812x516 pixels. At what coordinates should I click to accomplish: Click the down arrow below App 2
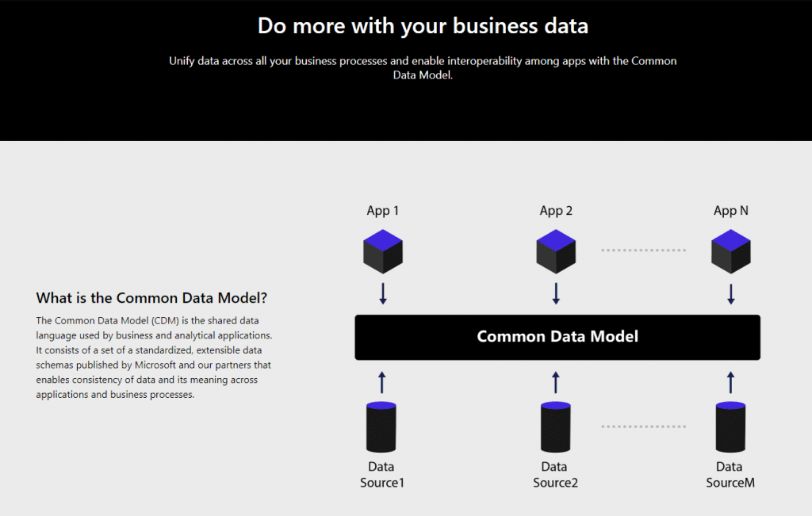[x=556, y=294]
